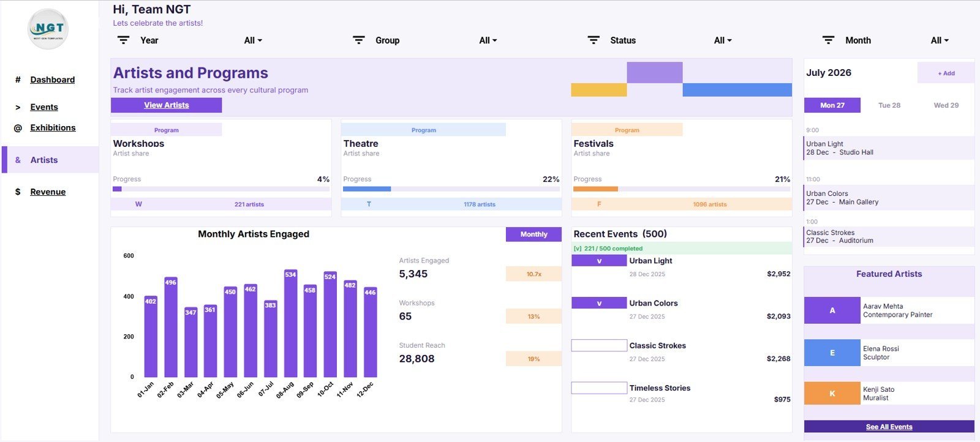This screenshot has height=442, width=980.
Task: Click the 08-Aug bar in chart
Action: (290, 323)
